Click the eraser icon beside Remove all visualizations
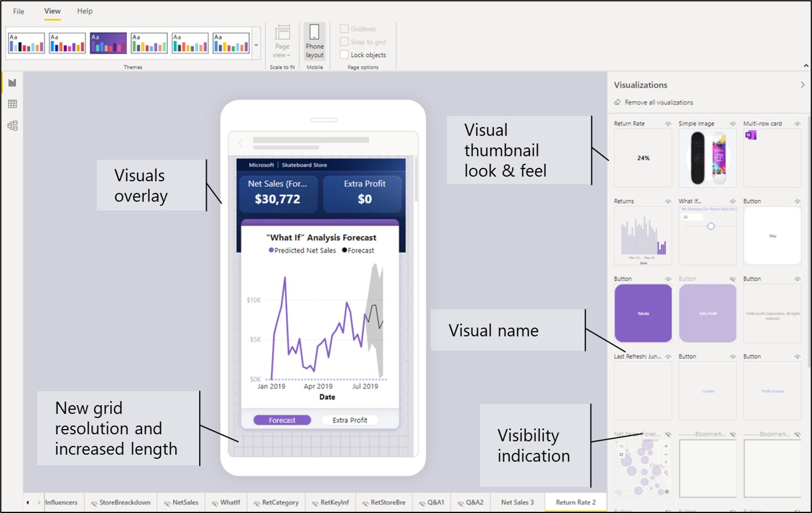 617,102
